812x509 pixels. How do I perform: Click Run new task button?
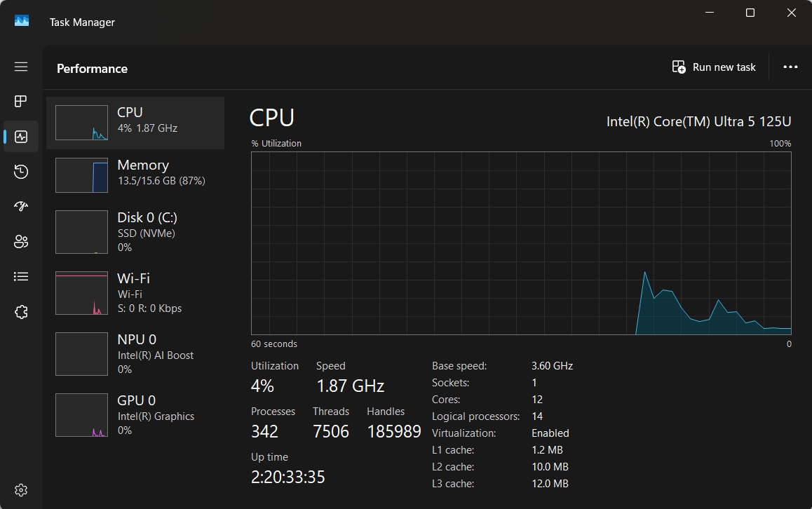click(714, 67)
